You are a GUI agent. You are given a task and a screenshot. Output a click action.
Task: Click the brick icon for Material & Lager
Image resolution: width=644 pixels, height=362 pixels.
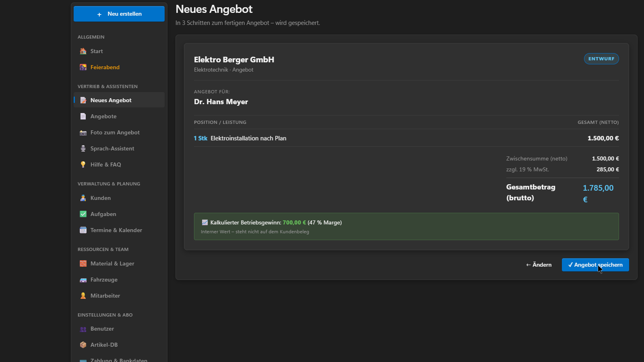[83, 263]
